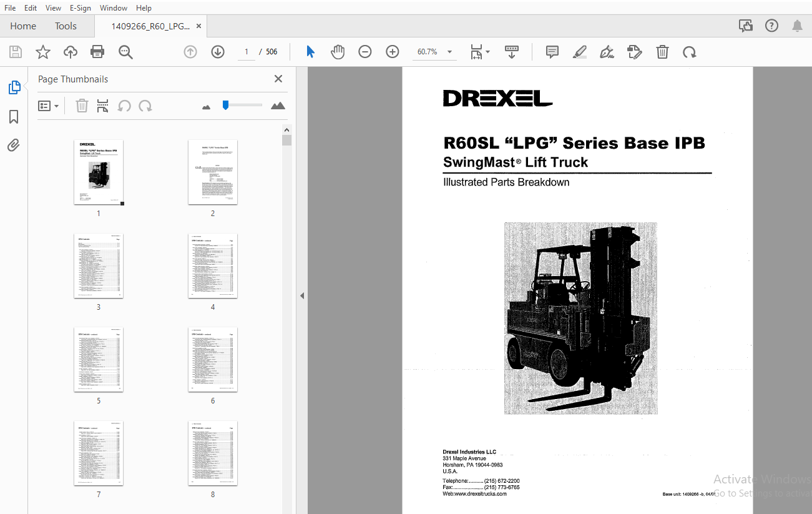Image resolution: width=812 pixels, height=514 pixels.
Task: Collapse the navigation pane with the arrow
Action: click(302, 295)
